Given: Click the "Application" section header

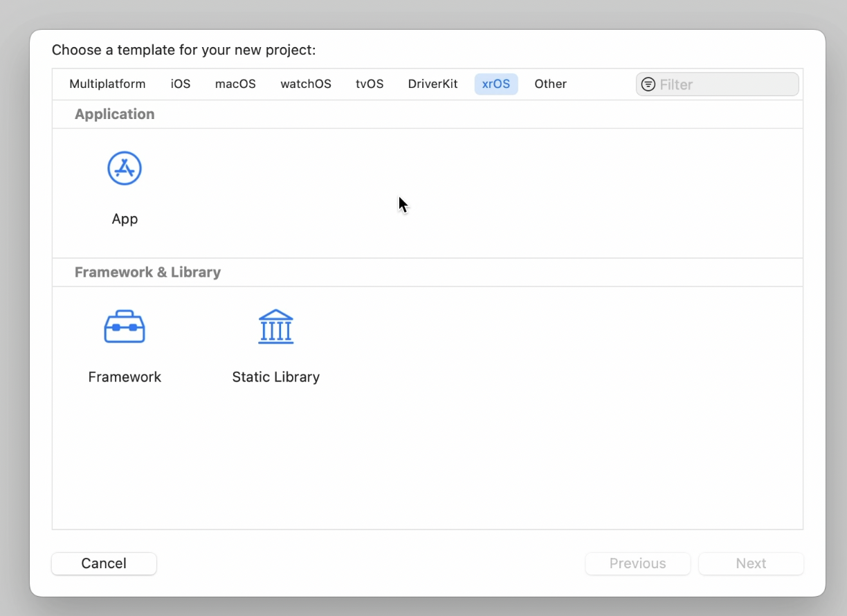Looking at the screenshot, I should (x=115, y=114).
